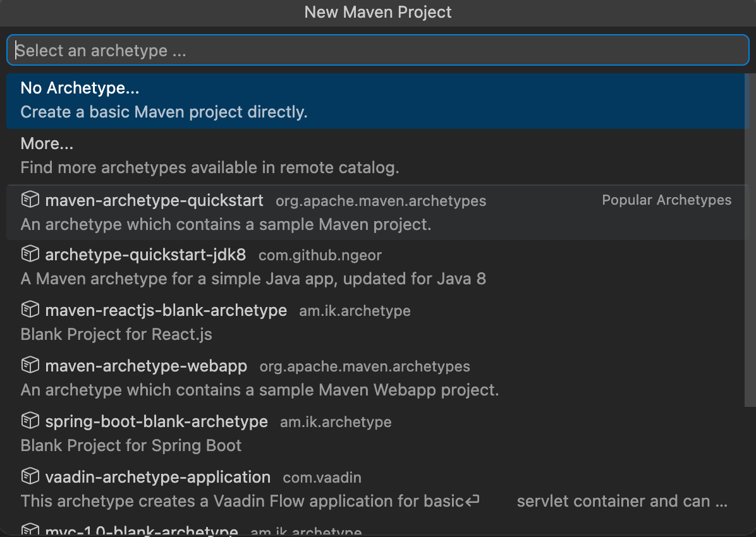
Task: Pick the spring-boot-blank-archetype title
Action: coord(157,421)
